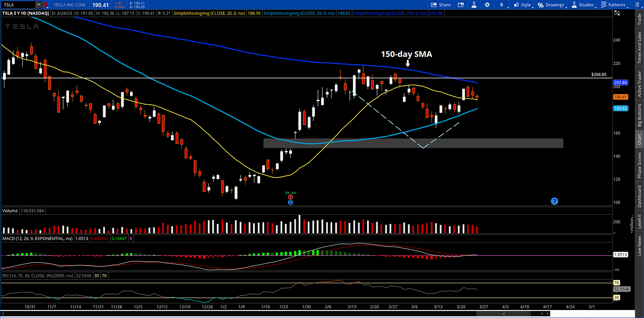Open the Level II sidebar tab
The image size is (644, 318).
point(639,222)
